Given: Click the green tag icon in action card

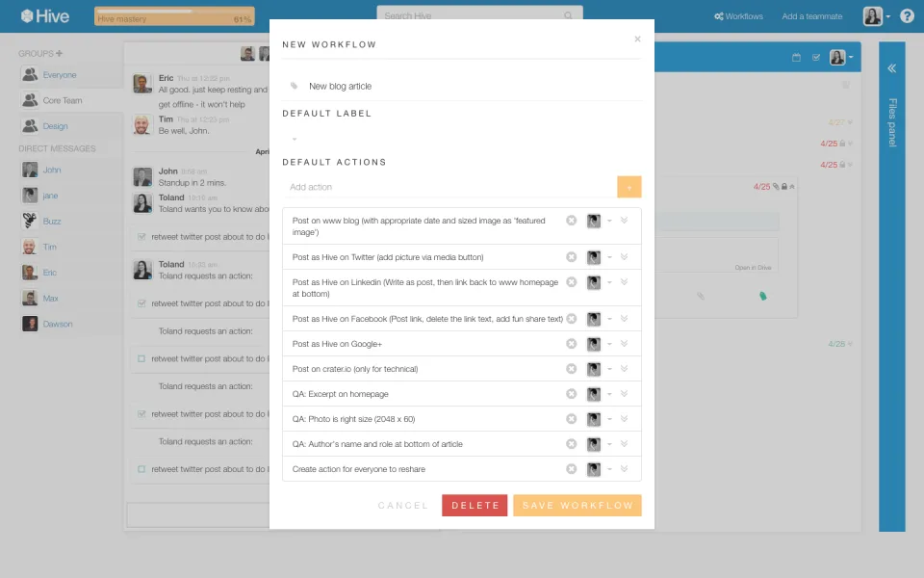Looking at the screenshot, I should (x=762, y=296).
